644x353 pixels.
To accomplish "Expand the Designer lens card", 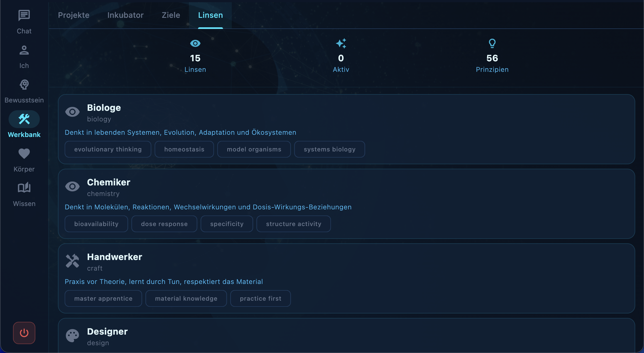I will [x=347, y=335].
